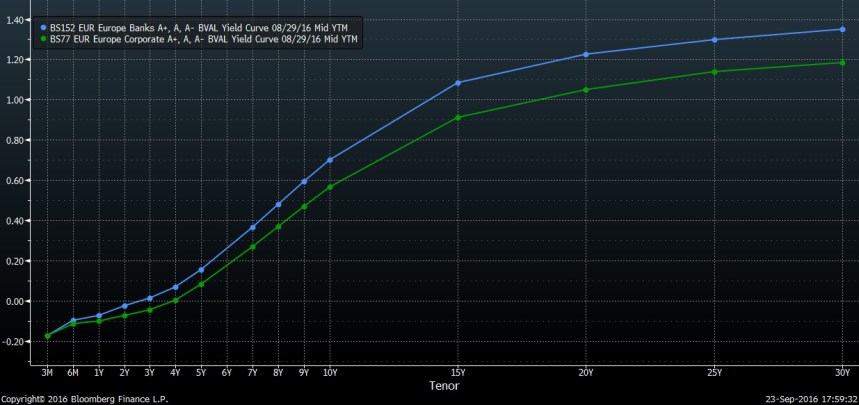This screenshot has width=859, height=405.
Task: Click the blue curve data point at 15Y
Action: [x=458, y=83]
